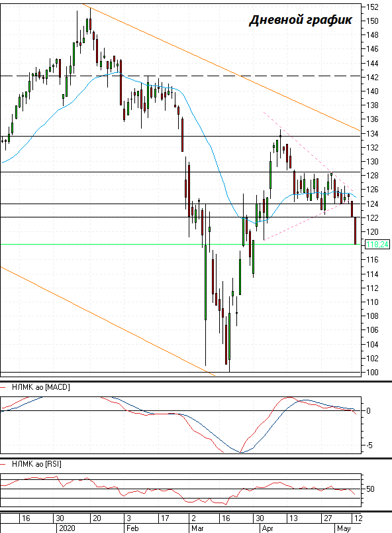
Task: Click the Apr month label on time axis
Action: pos(268,528)
